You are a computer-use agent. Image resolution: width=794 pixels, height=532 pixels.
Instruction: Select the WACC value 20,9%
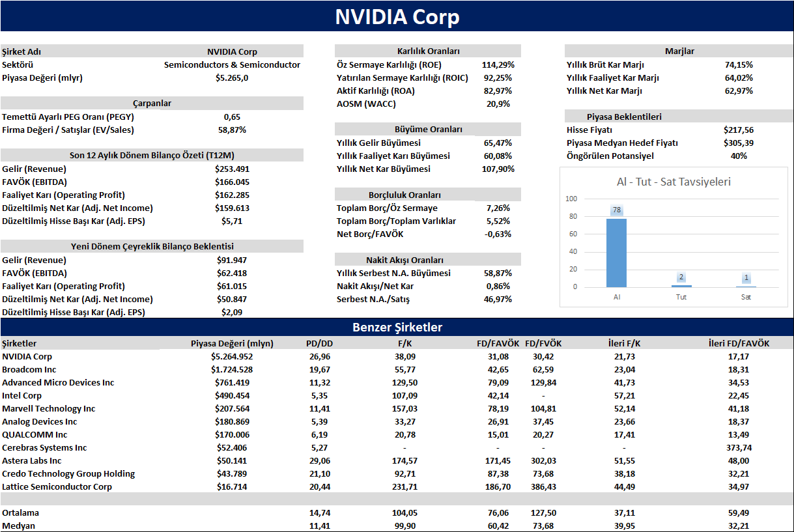(x=498, y=104)
